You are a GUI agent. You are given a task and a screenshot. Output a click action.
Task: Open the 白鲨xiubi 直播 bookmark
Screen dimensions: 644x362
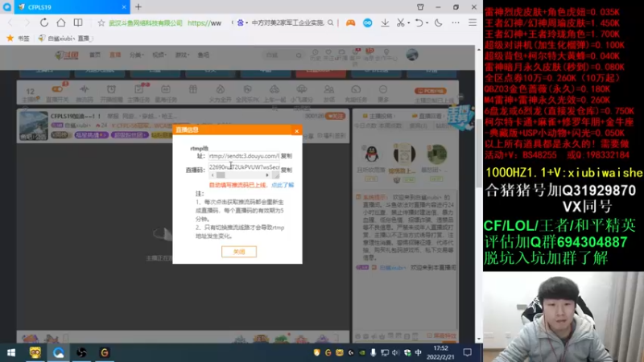(65, 38)
